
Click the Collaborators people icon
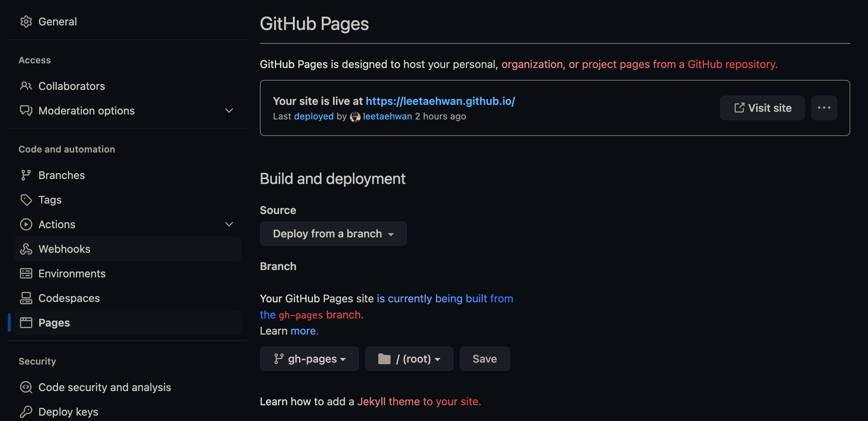point(26,86)
